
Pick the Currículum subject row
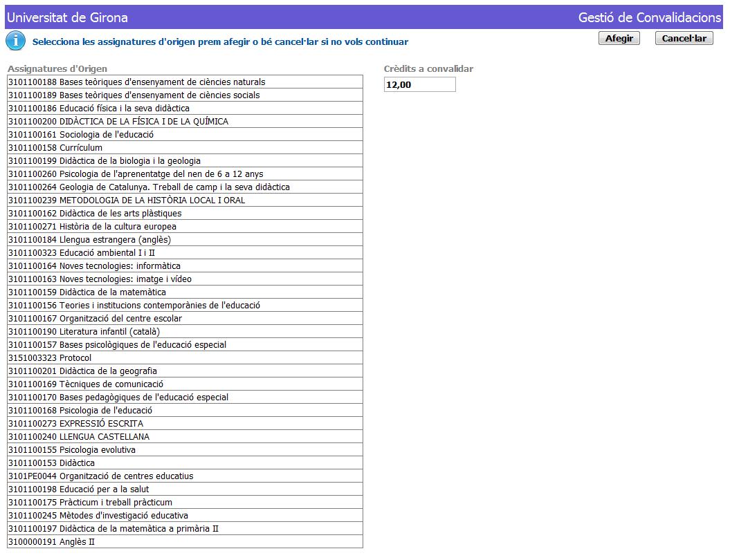click(81, 148)
